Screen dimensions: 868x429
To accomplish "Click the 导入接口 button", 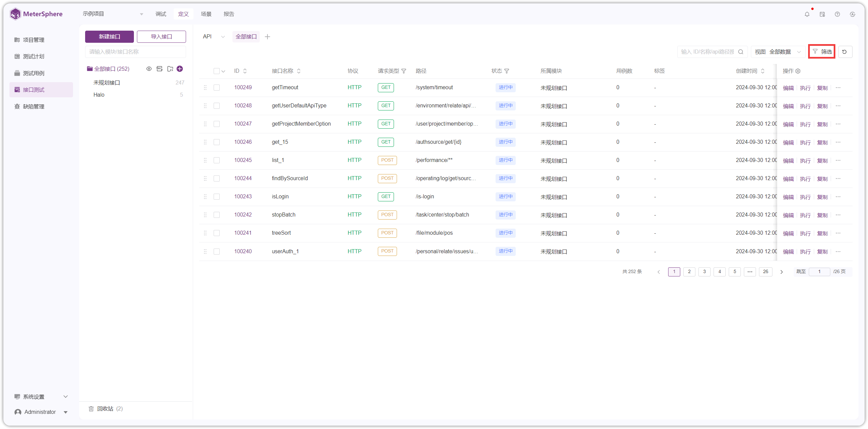I will click(x=161, y=36).
